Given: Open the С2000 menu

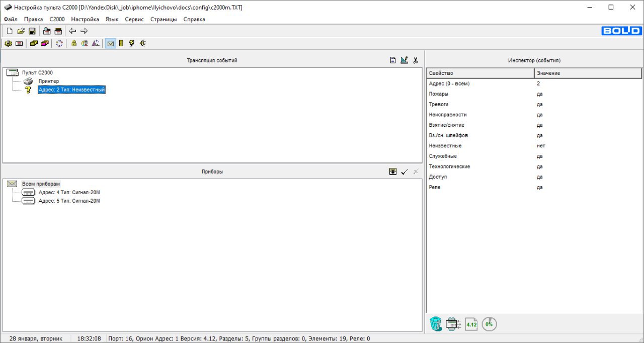Looking at the screenshot, I should 57,19.
